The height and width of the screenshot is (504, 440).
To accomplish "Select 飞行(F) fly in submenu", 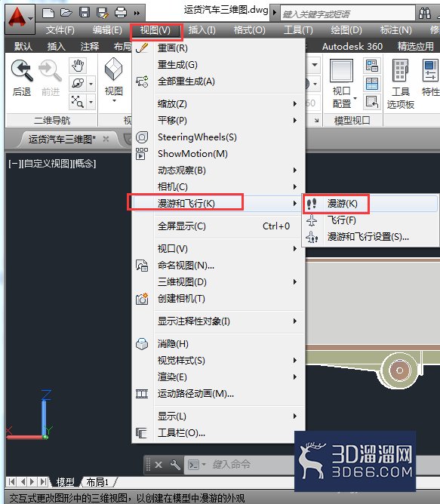I will [370, 220].
